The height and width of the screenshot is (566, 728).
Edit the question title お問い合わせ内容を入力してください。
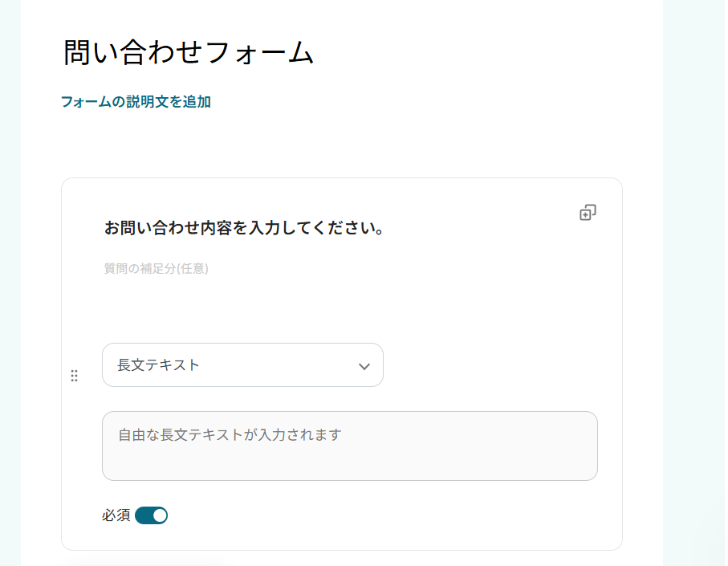[244, 228]
